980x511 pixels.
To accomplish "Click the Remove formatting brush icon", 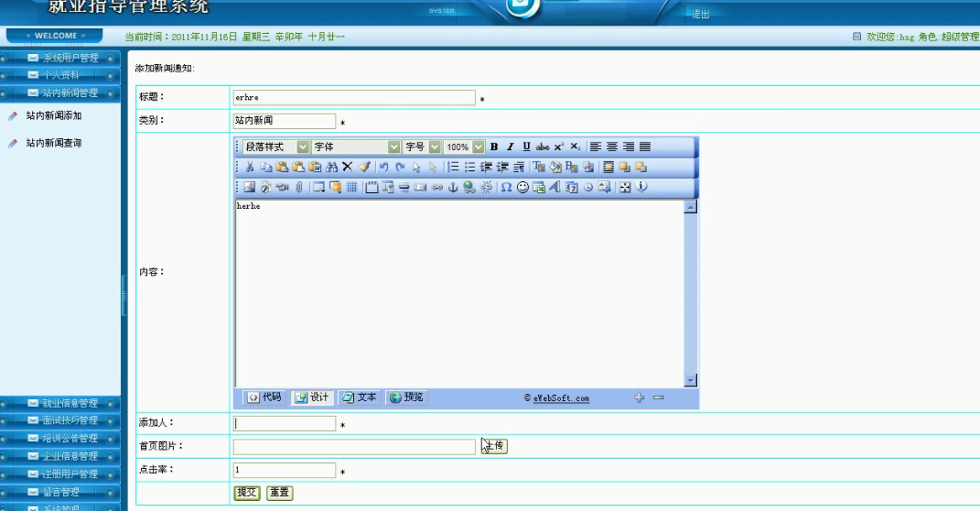I will [364, 167].
